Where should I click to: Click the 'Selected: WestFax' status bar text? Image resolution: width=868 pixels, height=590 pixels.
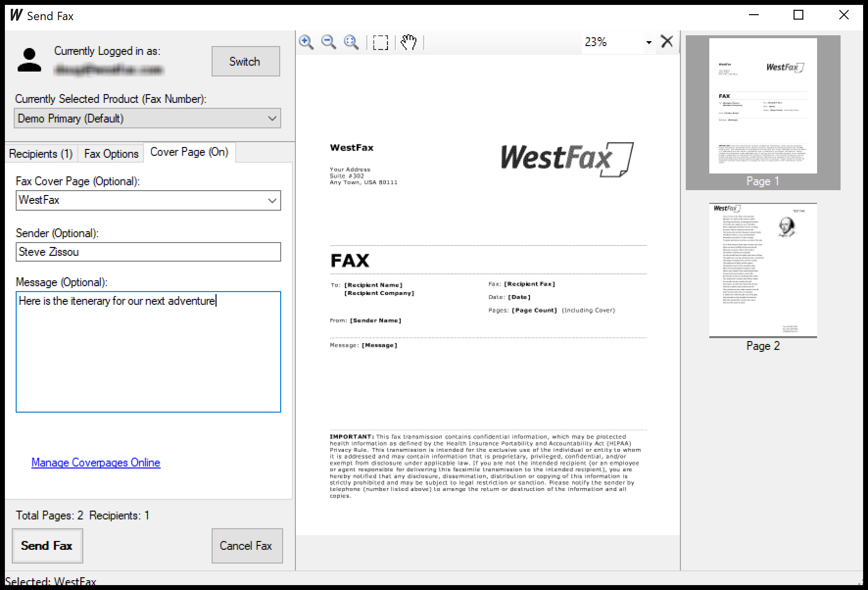pyautogui.click(x=51, y=582)
